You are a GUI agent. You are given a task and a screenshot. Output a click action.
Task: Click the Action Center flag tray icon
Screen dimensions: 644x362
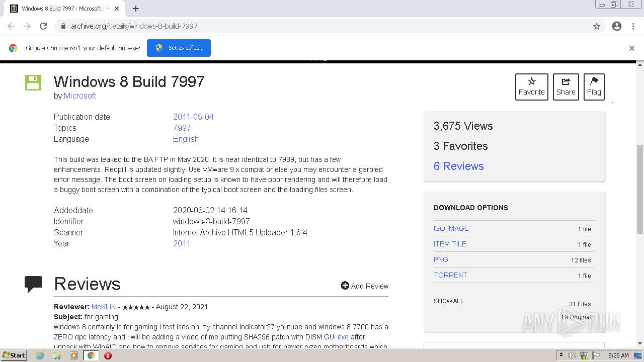(x=596, y=355)
